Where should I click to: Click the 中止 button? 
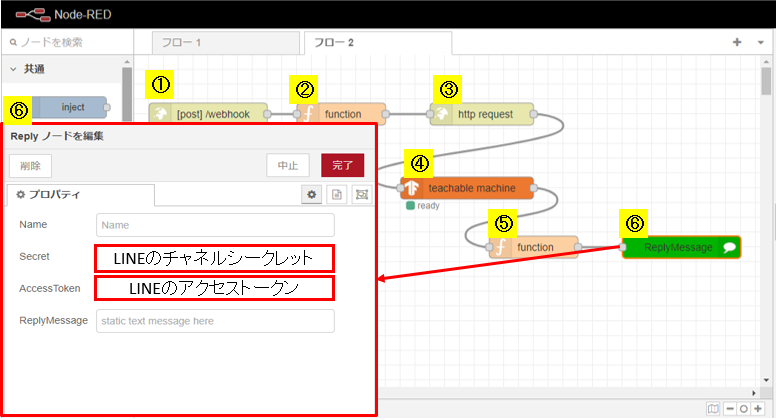pyautogui.click(x=288, y=165)
